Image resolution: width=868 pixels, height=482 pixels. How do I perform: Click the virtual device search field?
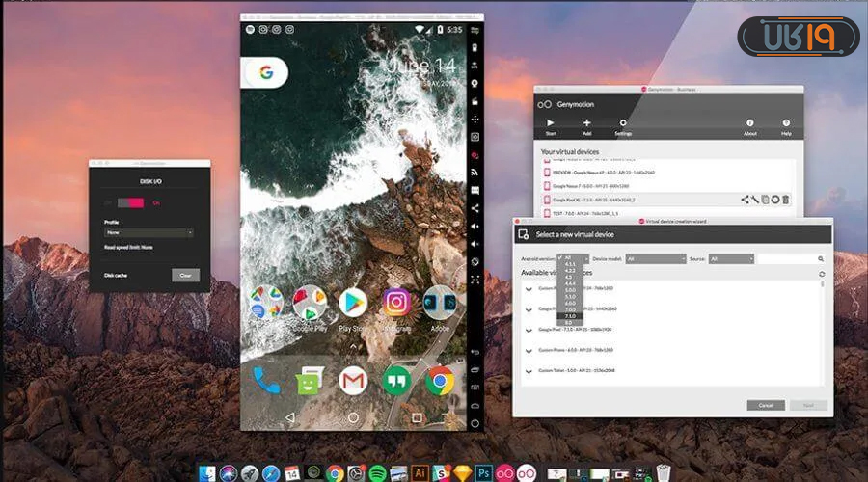789,258
